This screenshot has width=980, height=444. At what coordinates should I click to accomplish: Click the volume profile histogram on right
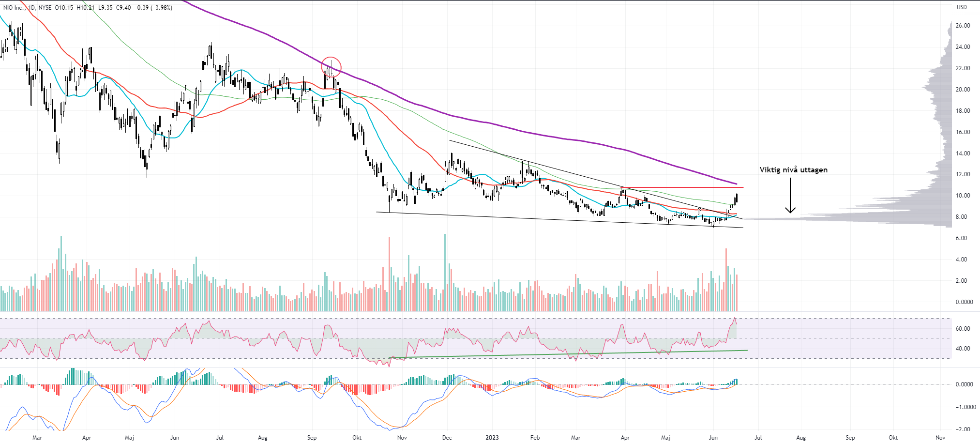[x=920, y=203]
